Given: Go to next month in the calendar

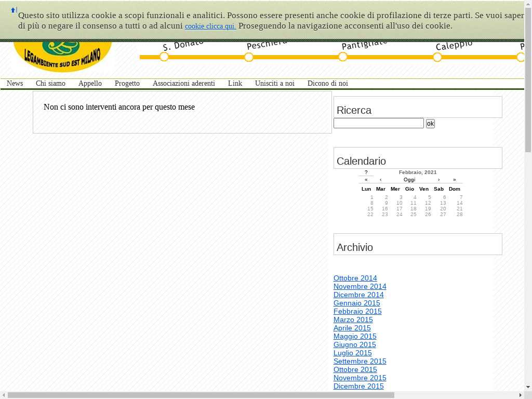Looking at the screenshot, I should coord(438,180).
